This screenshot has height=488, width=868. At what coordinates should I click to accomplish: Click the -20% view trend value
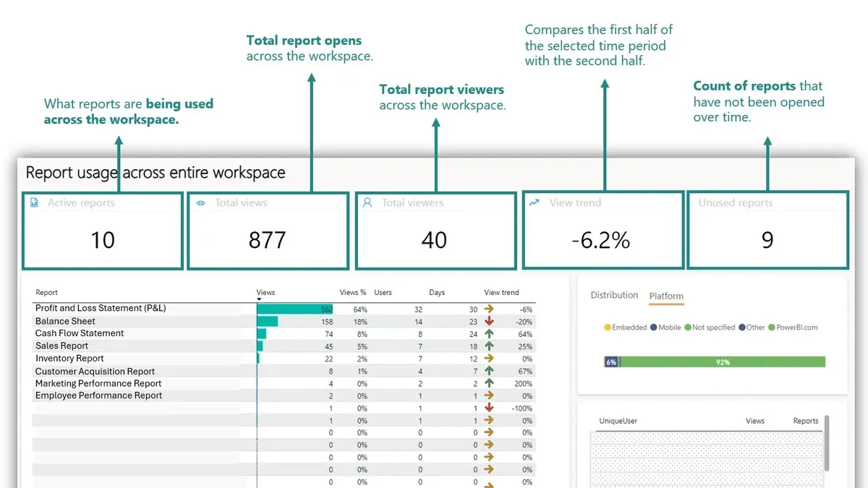click(x=524, y=322)
